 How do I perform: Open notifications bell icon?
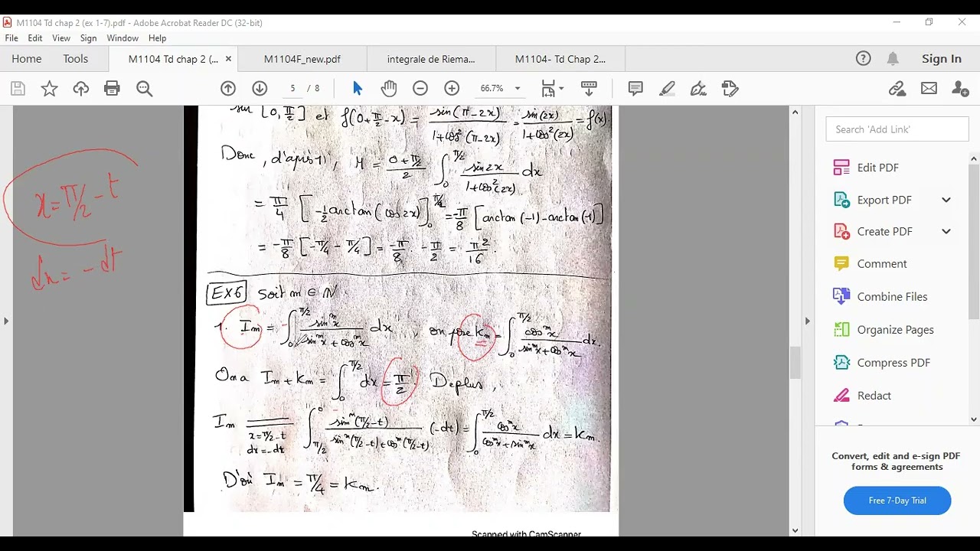tap(893, 58)
